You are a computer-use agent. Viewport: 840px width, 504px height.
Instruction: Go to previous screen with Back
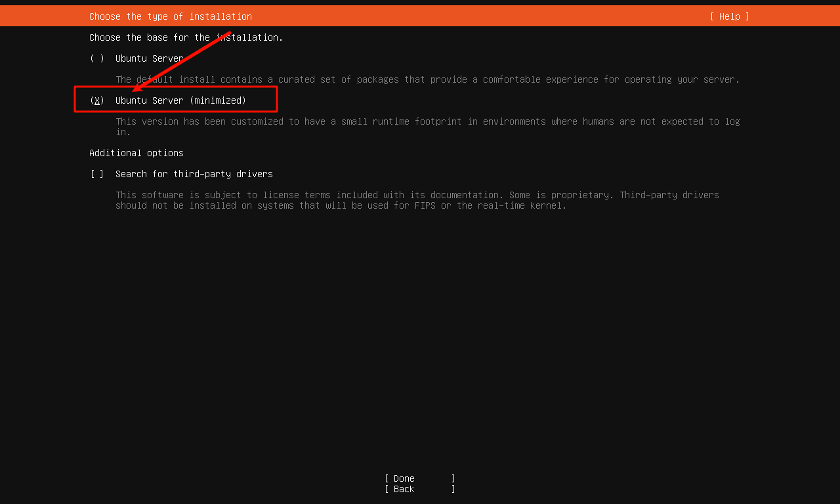click(420, 489)
